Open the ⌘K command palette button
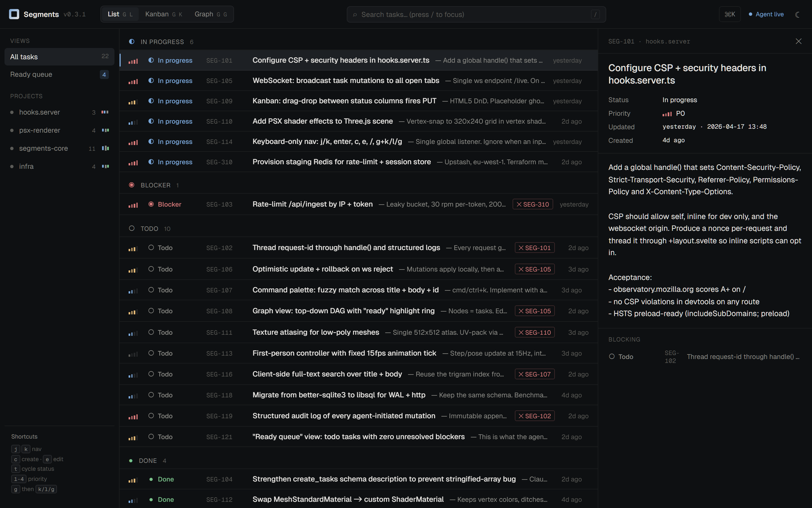 tap(729, 14)
